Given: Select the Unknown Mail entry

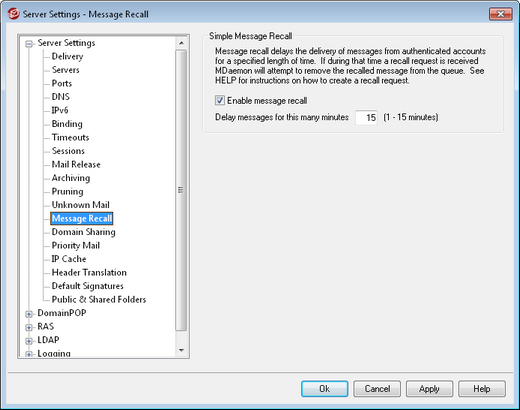Looking at the screenshot, I should 80,205.
